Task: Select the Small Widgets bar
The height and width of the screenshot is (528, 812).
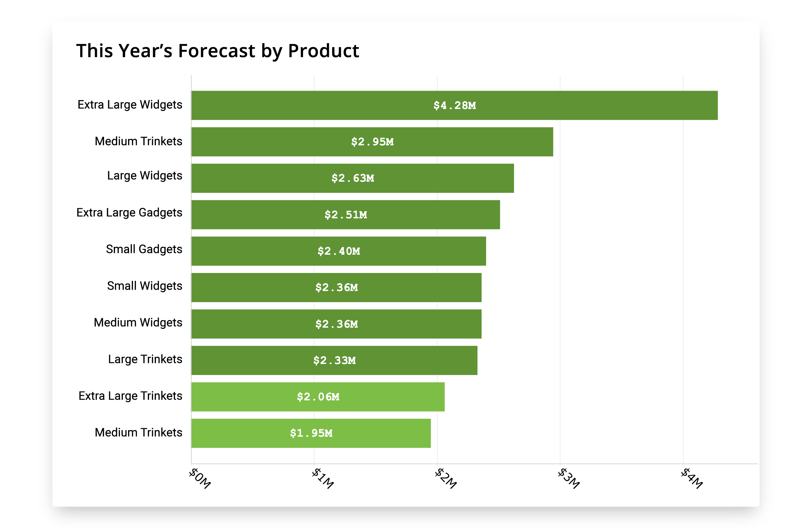Action: coord(336,287)
